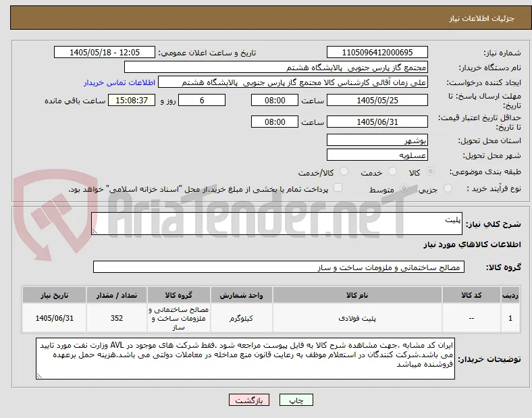Click the delivery province field بوشهر
The image size is (532, 418).
tap(377, 140)
